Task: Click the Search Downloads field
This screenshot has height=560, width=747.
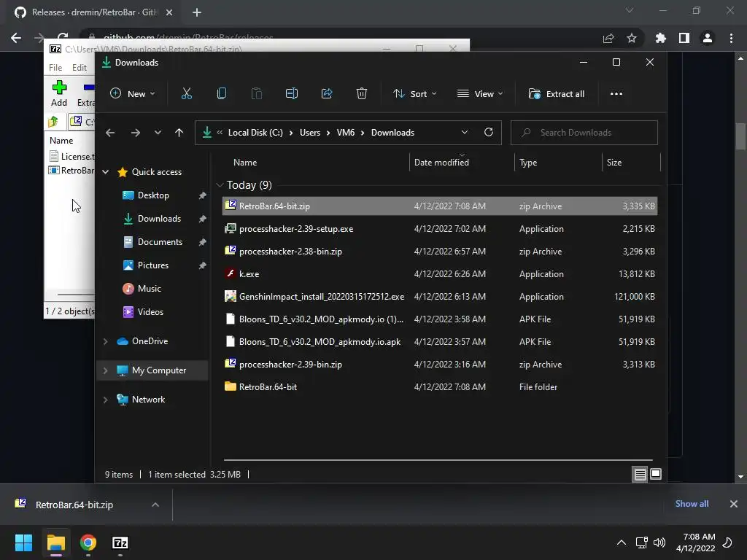Action: 584,133
